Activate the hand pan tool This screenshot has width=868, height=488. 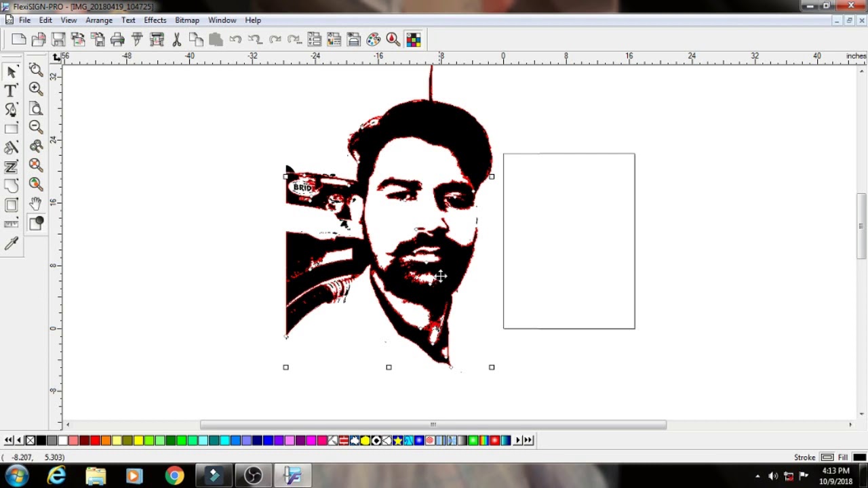[x=36, y=203]
